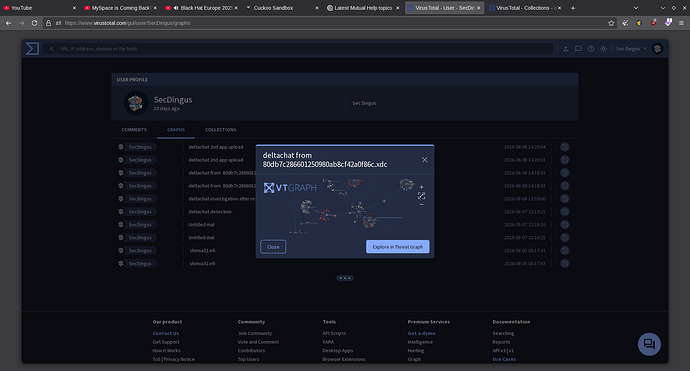This screenshot has width=690, height=371.
Task: Open graph icon for row dated 14:29:04
Action: coord(565,147)
